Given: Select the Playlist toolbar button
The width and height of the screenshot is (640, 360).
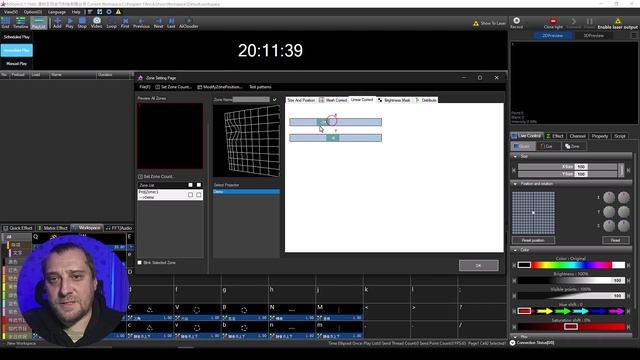Looking at the screenshot, I should coord(39,22).
